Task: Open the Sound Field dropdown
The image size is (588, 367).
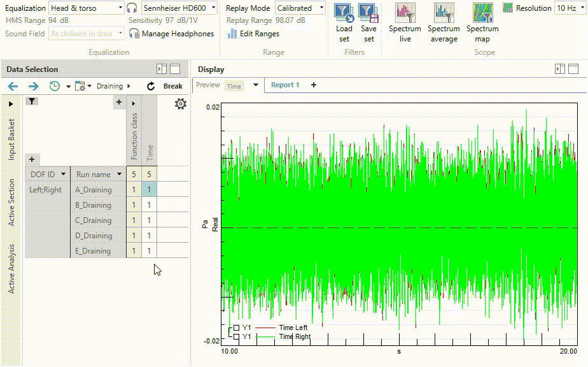Action: (x=87, y=34)
